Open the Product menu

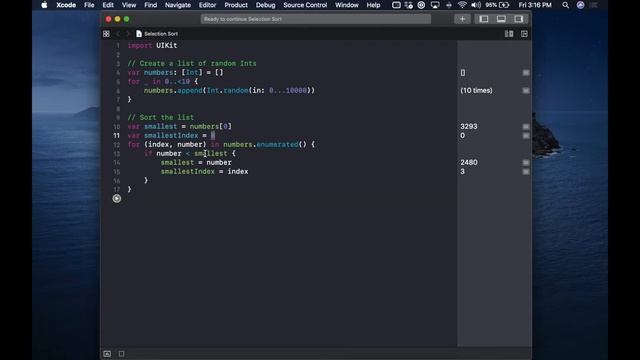236,5
